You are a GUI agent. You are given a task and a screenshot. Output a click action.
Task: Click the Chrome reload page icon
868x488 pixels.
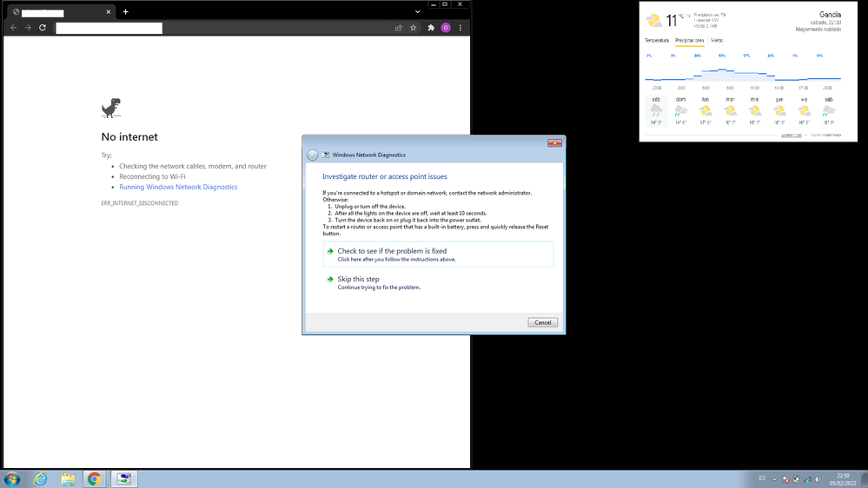tap(43, 28)
